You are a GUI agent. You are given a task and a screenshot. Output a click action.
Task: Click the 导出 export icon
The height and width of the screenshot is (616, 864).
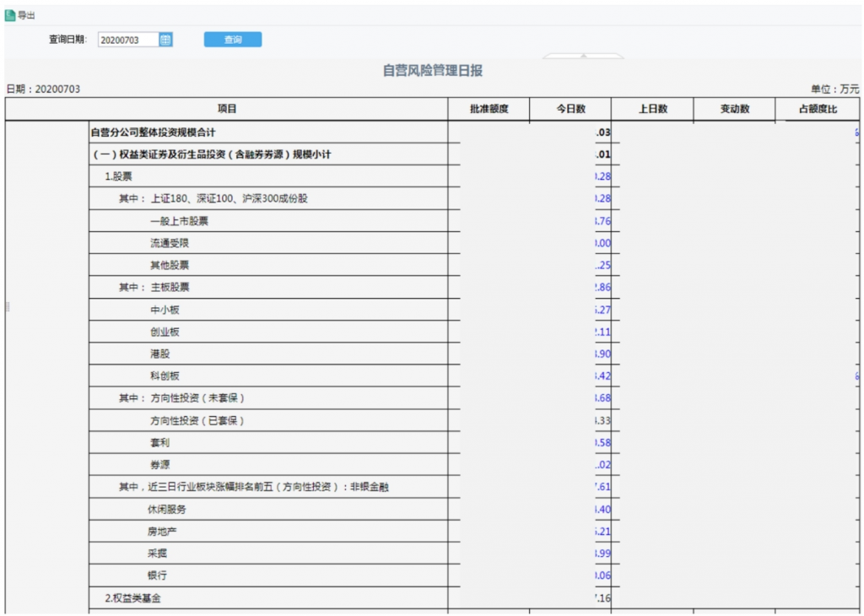(10, 15)
